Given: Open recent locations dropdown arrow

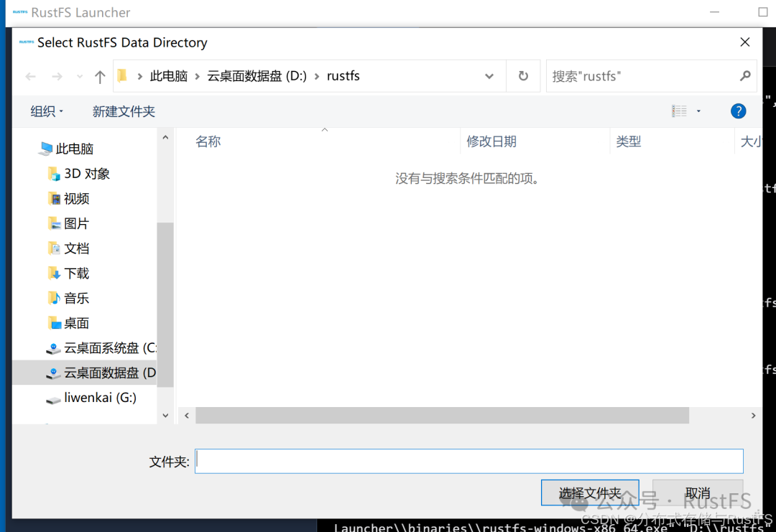Looking at the screenshot, I should (x=80, y=77).
